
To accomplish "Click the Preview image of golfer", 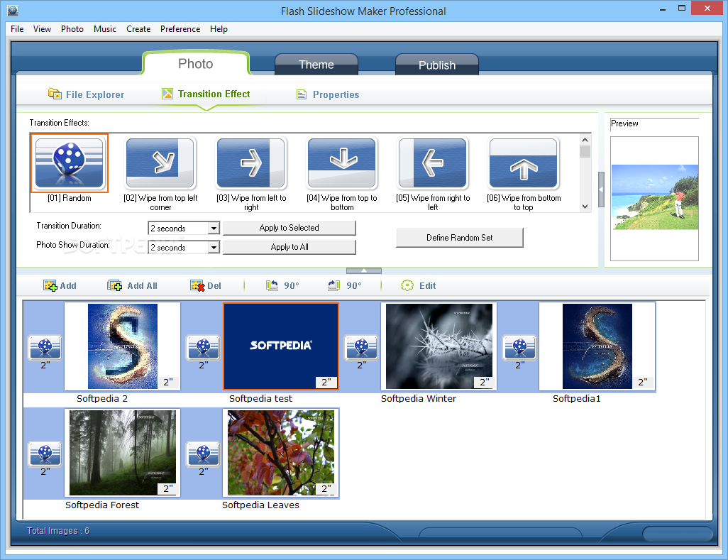I will (655, 197).
